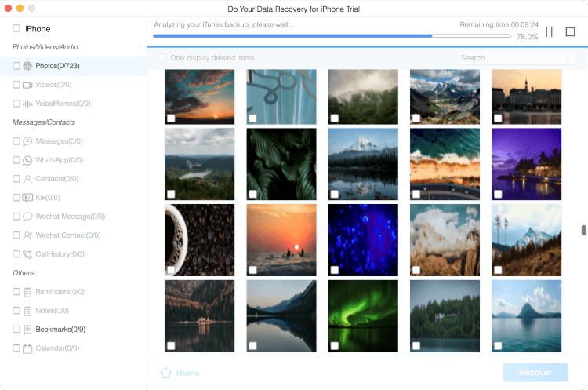Go back via the Home link
The height and width of the screenshot is (390, 588).
coord(180,373)
